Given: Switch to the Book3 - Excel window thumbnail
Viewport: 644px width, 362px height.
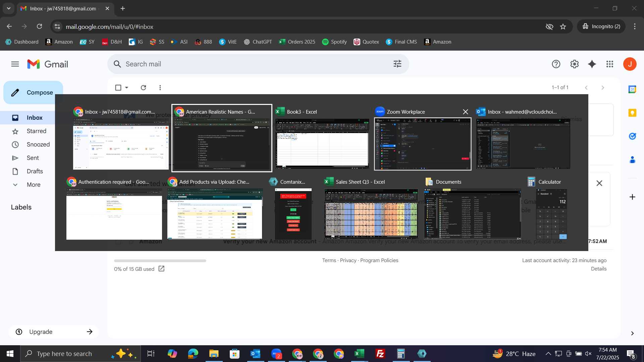Looking at the screenshot, I should (x=322, y=138).
